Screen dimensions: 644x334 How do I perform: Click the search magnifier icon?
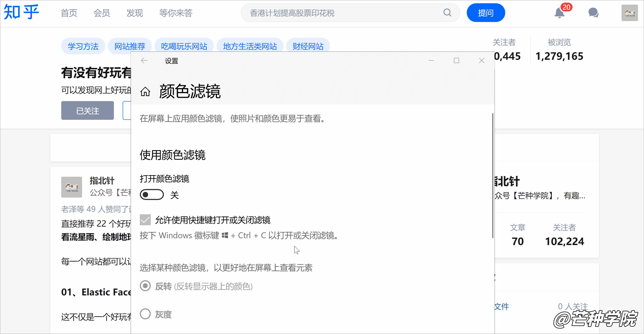pyautogui.click(x=447, y=13)
